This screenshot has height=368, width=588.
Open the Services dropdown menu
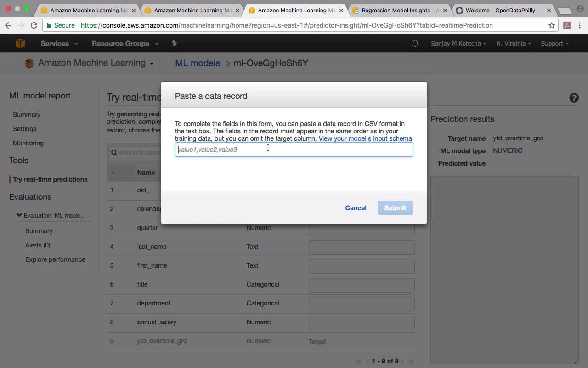(59, 44)
